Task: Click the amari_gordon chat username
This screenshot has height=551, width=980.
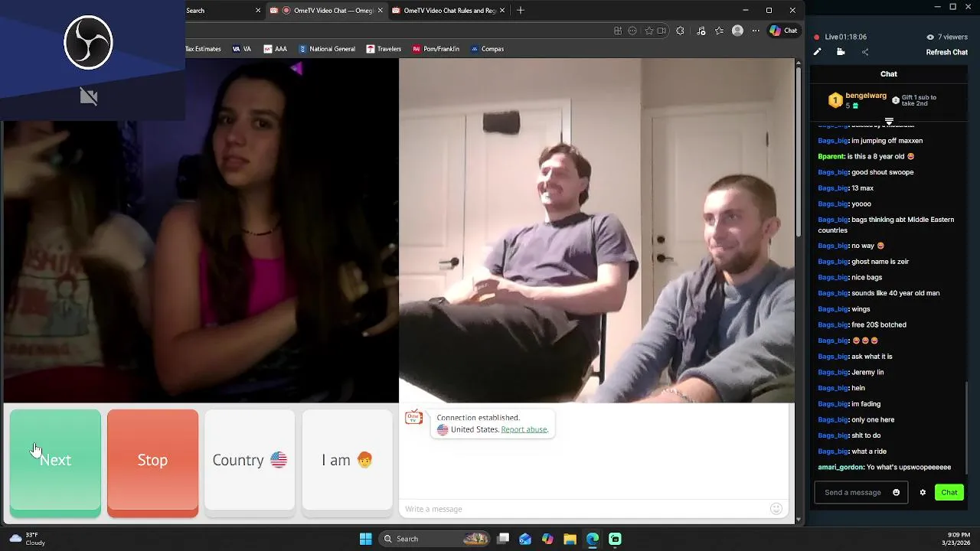Action: [x=841, y=467]
